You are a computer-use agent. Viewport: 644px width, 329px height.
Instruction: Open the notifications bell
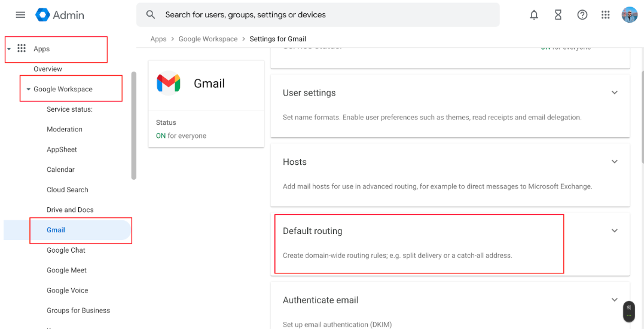534,15
